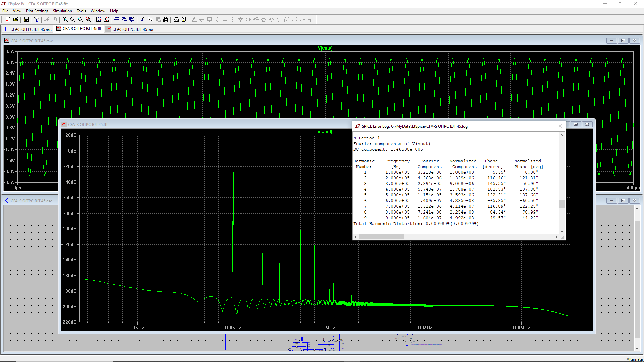Screen dimensions: 644x362
Task: Click the Autorange plot icon
Action: pos(99,20)
